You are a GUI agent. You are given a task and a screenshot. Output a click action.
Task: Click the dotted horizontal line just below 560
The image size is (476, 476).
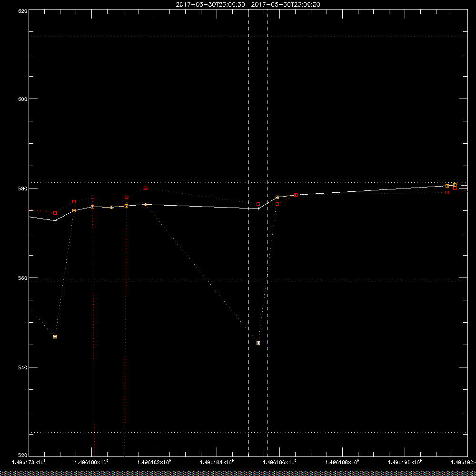coord(248,281)
